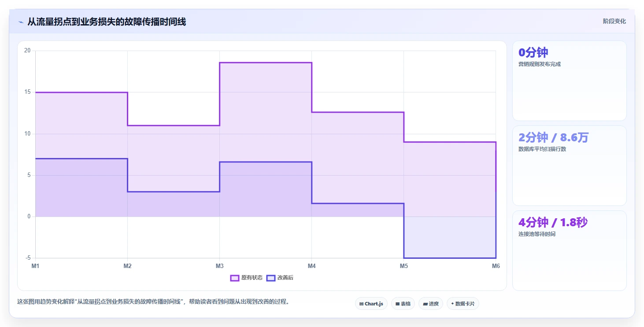Click the 连接池等待时间 caption

537,234
